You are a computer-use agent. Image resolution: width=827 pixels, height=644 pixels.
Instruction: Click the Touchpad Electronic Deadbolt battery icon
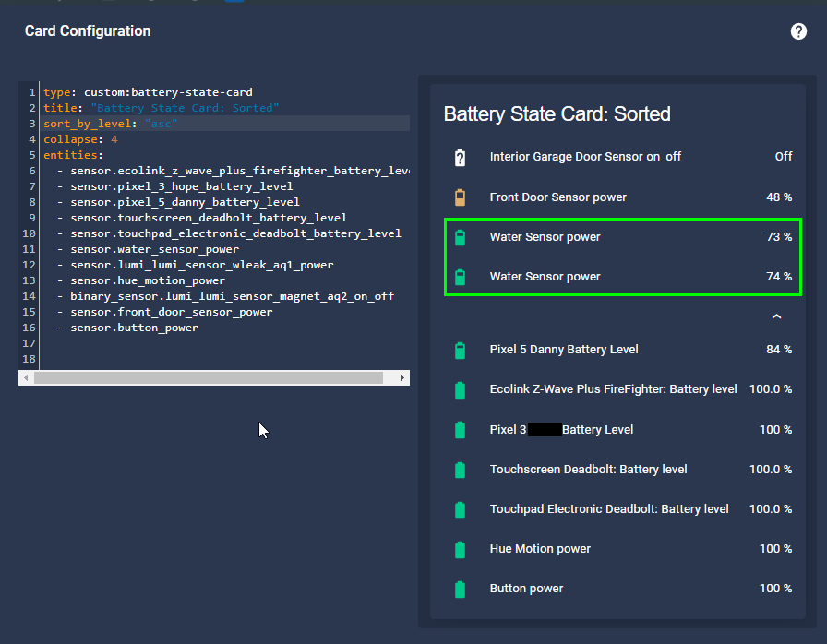click(x=460, y=509)
